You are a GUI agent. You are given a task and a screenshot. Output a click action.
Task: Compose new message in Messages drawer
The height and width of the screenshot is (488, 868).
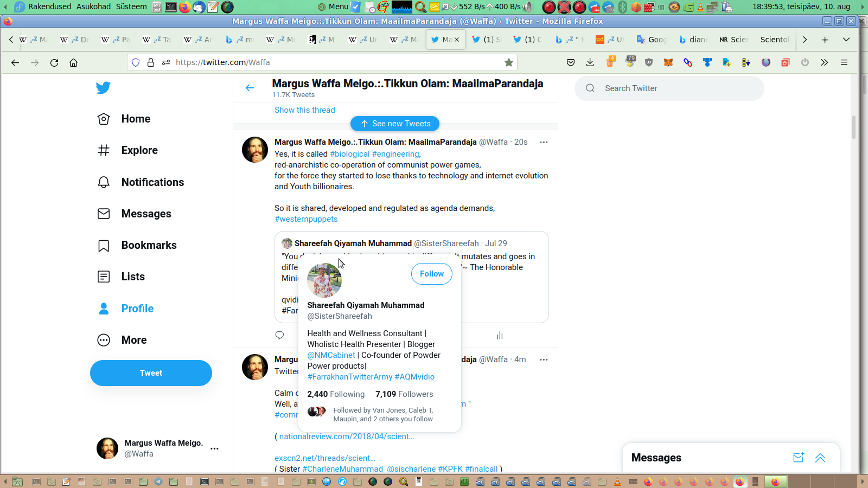798,458
